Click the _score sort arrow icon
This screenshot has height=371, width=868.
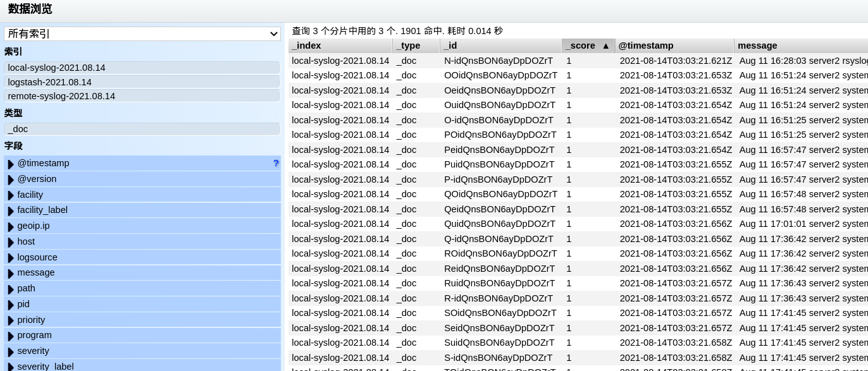tap(605, 46)
